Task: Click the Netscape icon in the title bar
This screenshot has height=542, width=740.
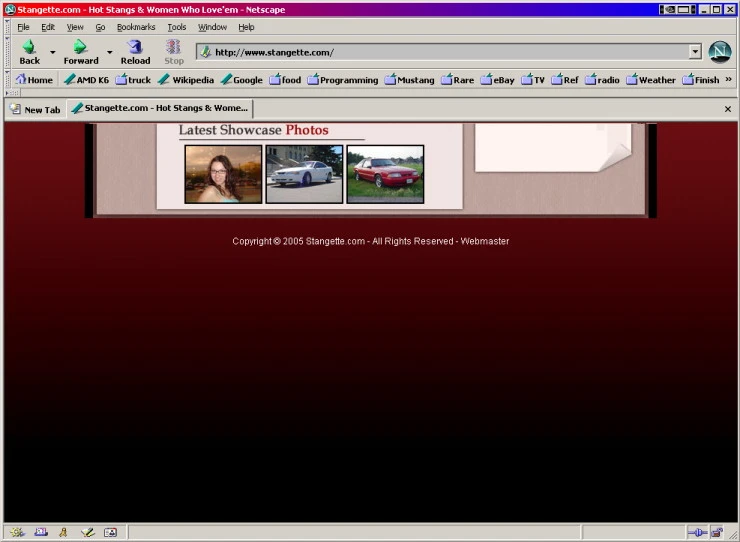Action: pyautogui.click(x=10, y=9)
